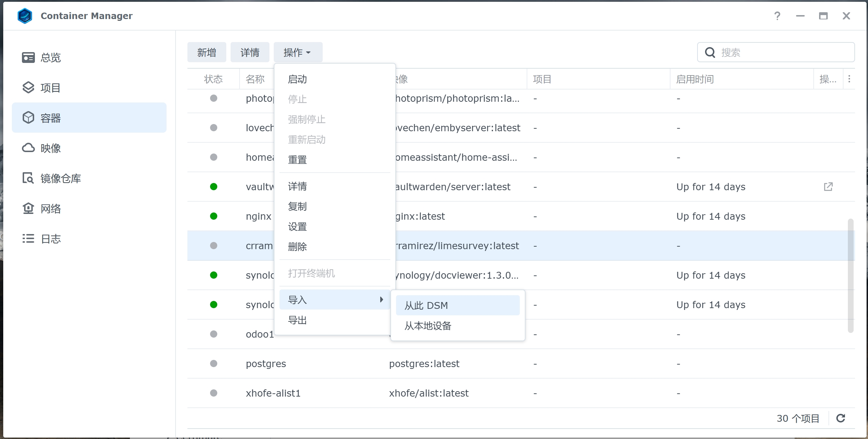Viewport: 868px width, 439px height.
Task: Click 启动 start in action menu
Action: coord(297,79)
